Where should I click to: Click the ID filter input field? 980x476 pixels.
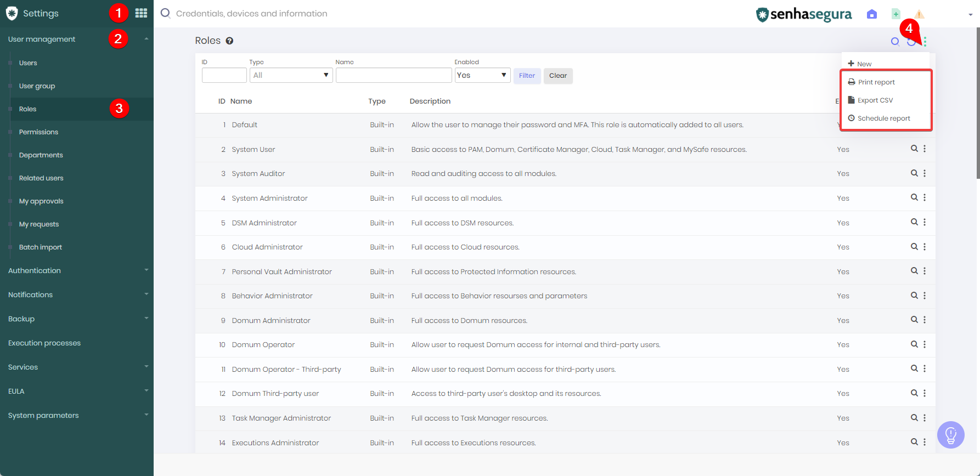224,75
